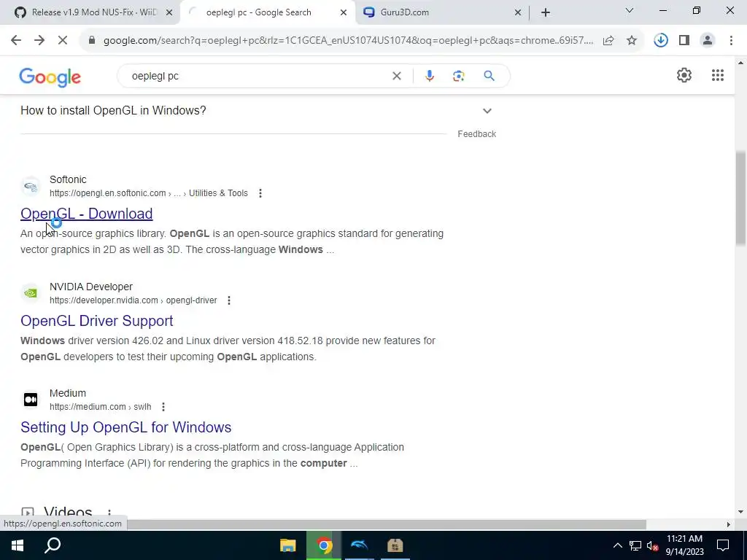
Task: Open the Videos section options menu
Action: [x=109, y=513]
